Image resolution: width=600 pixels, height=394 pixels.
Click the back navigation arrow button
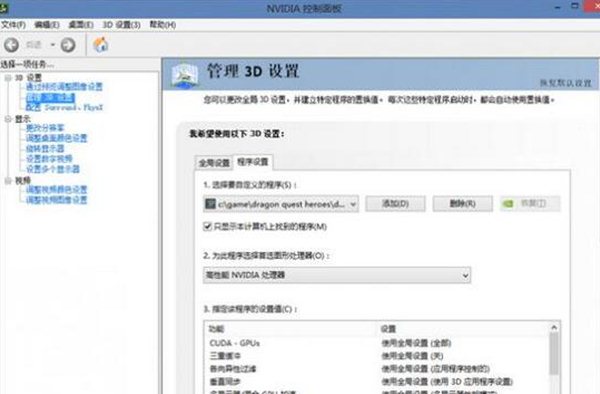pos(11,45)
